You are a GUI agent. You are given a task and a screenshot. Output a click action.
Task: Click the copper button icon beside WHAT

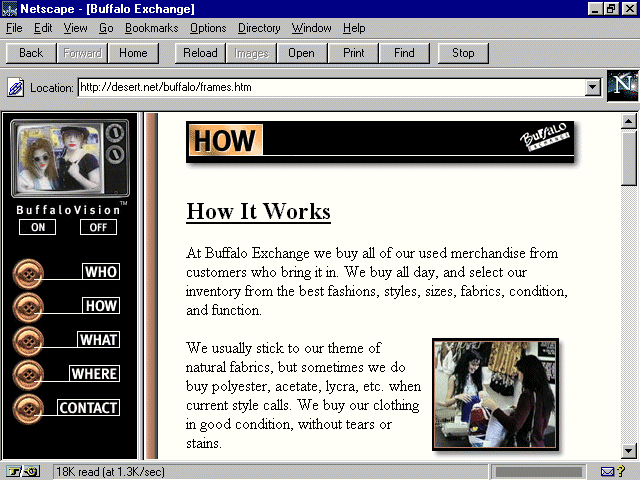(x=28, y=340)
